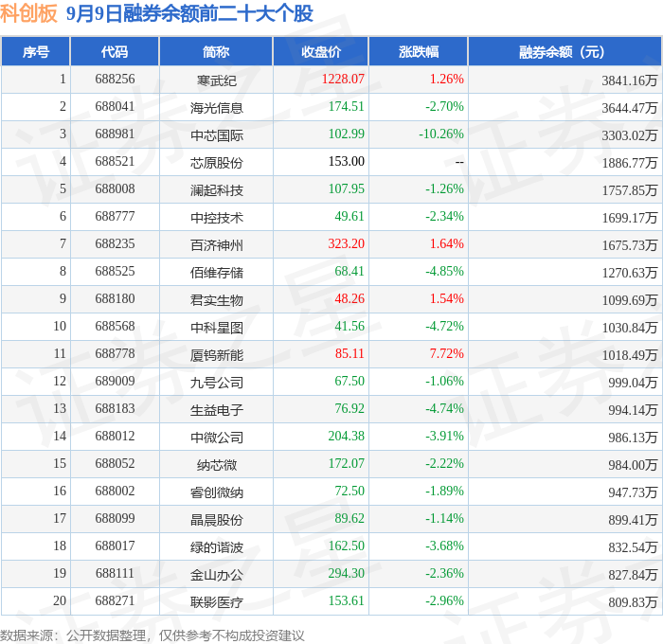Select the stock name 九号公司
This screenshot has width=663, height=644.
[x=217, y=383]
